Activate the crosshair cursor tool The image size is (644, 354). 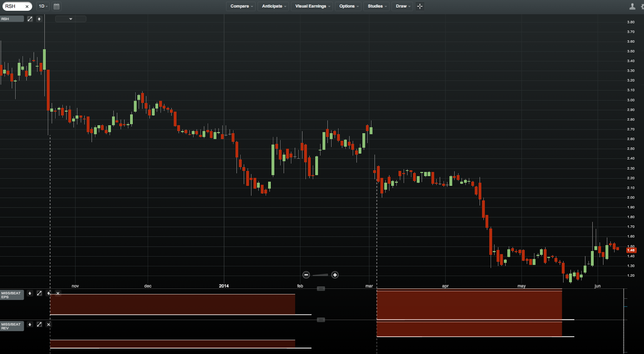click(x=420, y=6)
